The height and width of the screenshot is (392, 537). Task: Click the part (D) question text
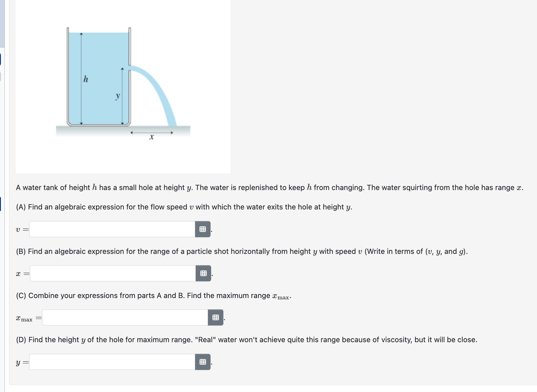tap(247, 340)
